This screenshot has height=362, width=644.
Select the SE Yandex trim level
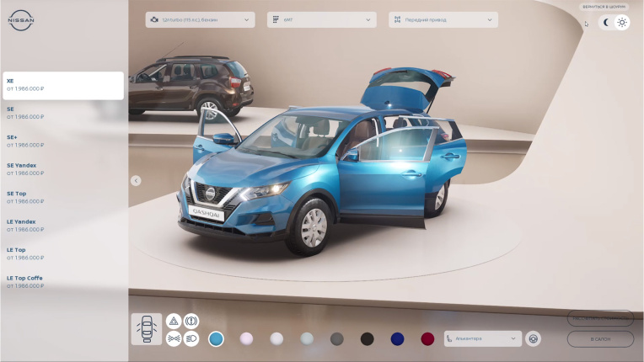[x=63, y=169]
